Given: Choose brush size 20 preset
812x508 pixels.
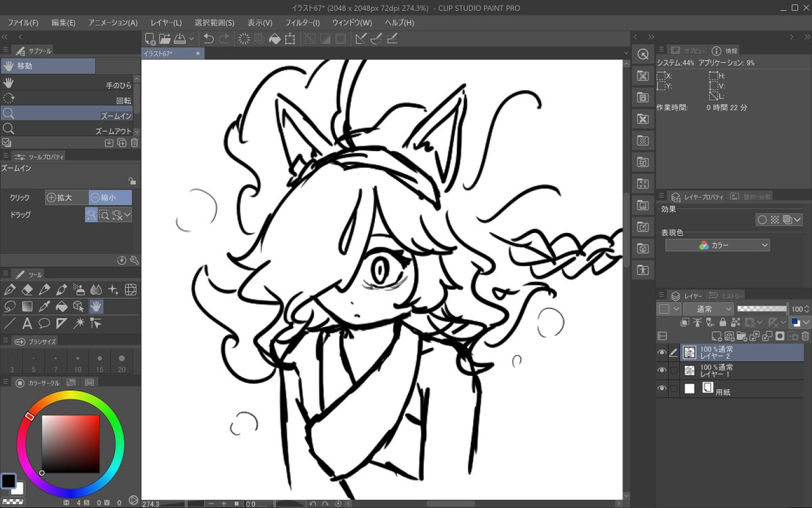Looking at the screenshot, I should 122,362.
